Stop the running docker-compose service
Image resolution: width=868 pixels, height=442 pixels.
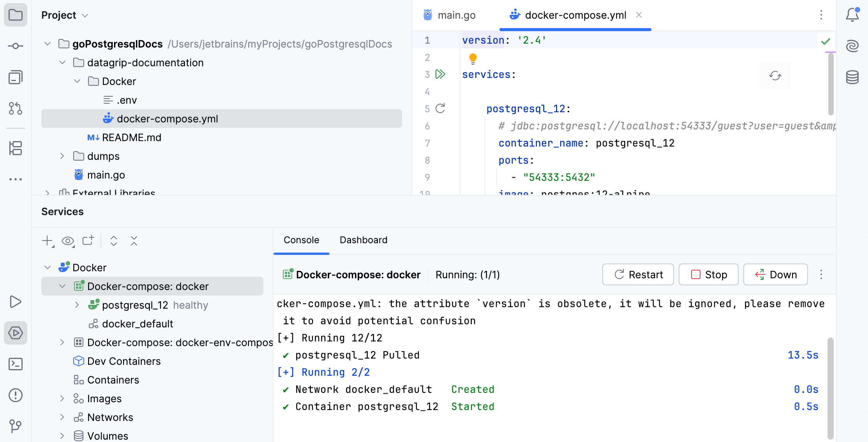tap(708, 274)
